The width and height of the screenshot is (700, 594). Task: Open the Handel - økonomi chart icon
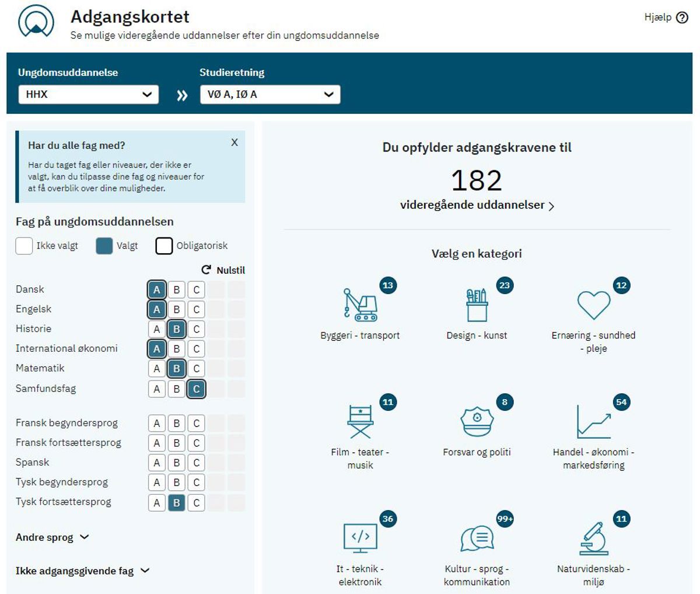(x=593, y=421)
